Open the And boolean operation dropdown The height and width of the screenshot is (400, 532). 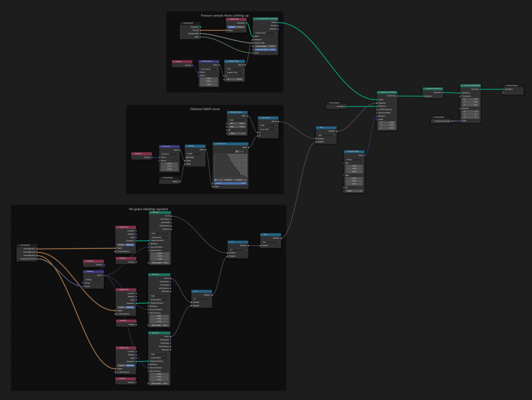coord(326,135)
